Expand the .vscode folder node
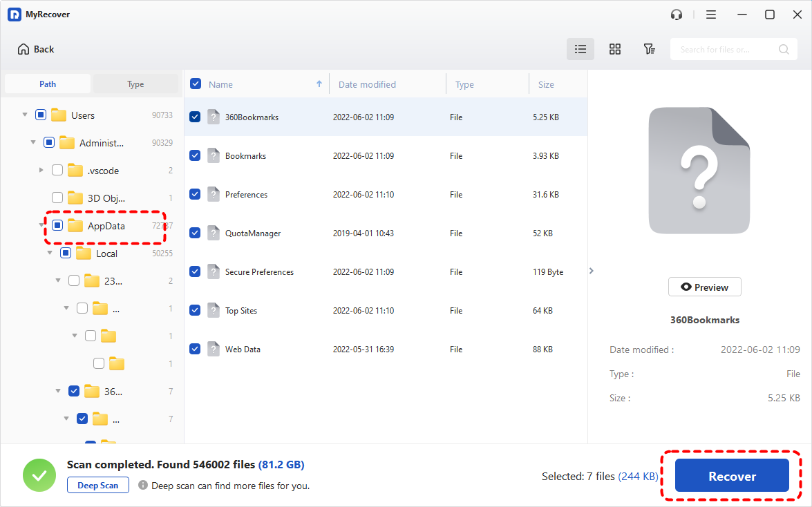Image resolution: width=812 pixels, height=507 pixels. click(x=41, y=171)
